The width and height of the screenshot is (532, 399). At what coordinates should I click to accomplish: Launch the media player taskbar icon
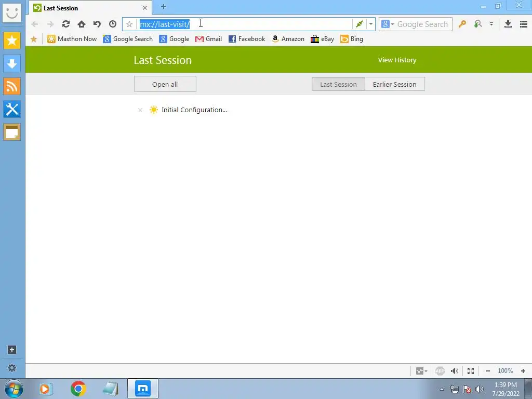click(x=46, y=389)
